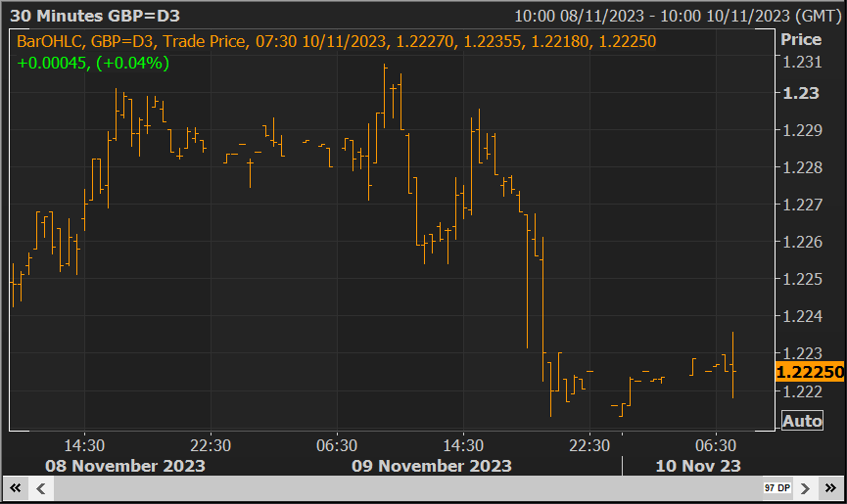Click the 1.231 price axis label
The image size is (847, 504).
802,62
